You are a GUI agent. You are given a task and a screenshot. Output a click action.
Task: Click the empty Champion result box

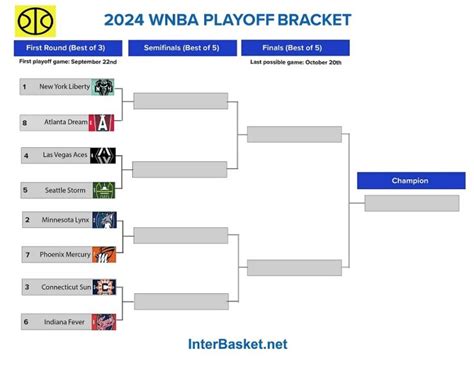(x=412, y=203)
